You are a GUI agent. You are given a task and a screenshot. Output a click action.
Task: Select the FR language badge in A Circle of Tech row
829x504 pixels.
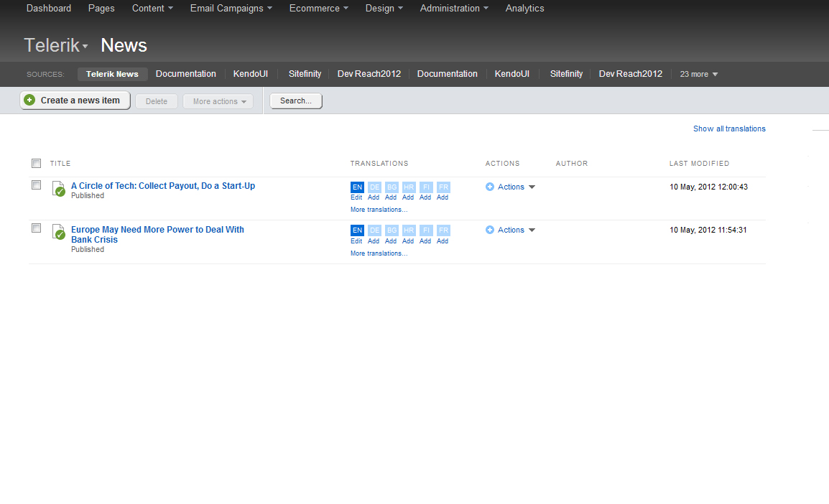[443, 187]
